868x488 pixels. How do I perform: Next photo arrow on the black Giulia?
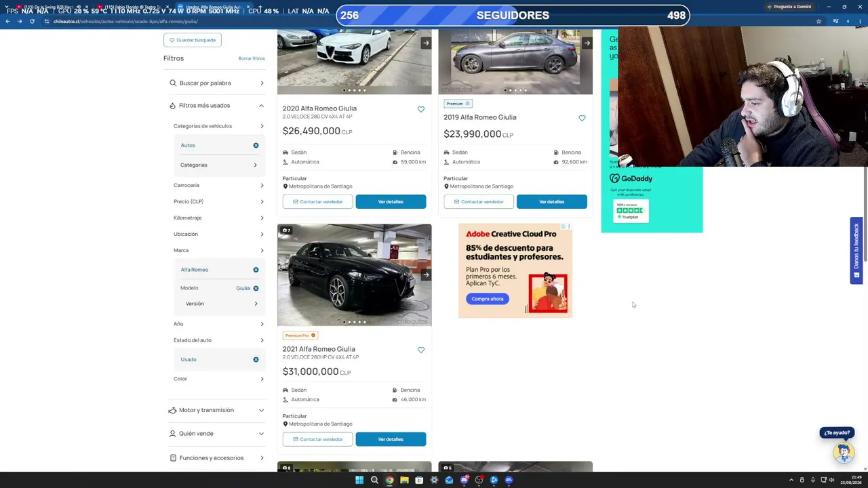(426, 274)
